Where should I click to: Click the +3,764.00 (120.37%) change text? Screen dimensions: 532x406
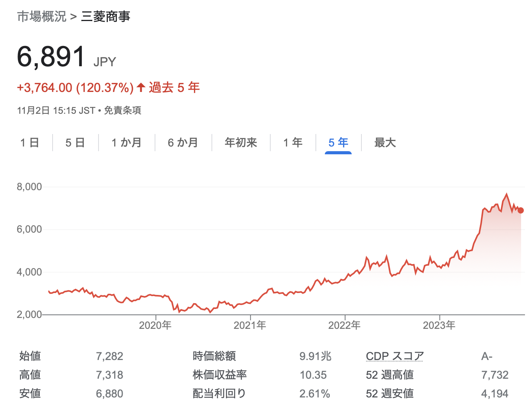tap(75, 88)
